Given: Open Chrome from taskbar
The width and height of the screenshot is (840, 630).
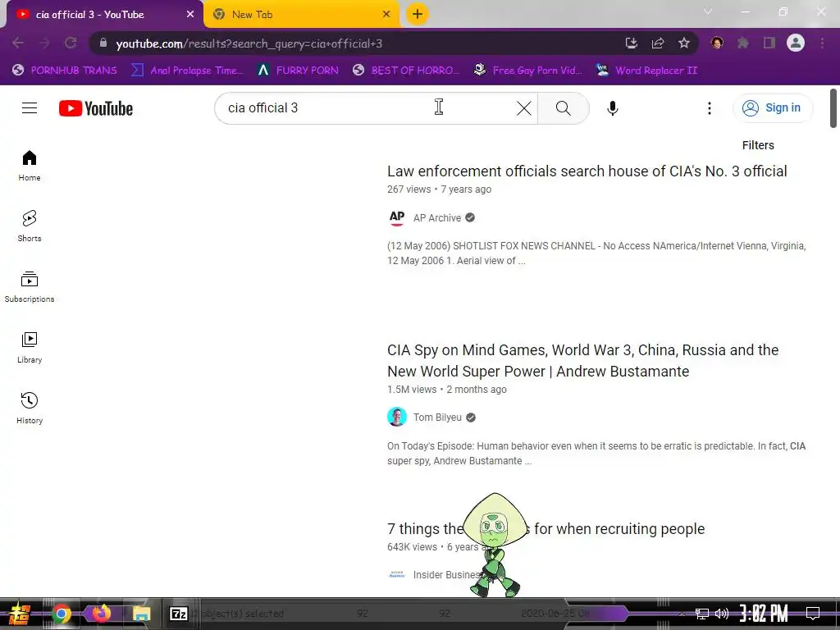Looking at the screenshot, I should point(62,614).
